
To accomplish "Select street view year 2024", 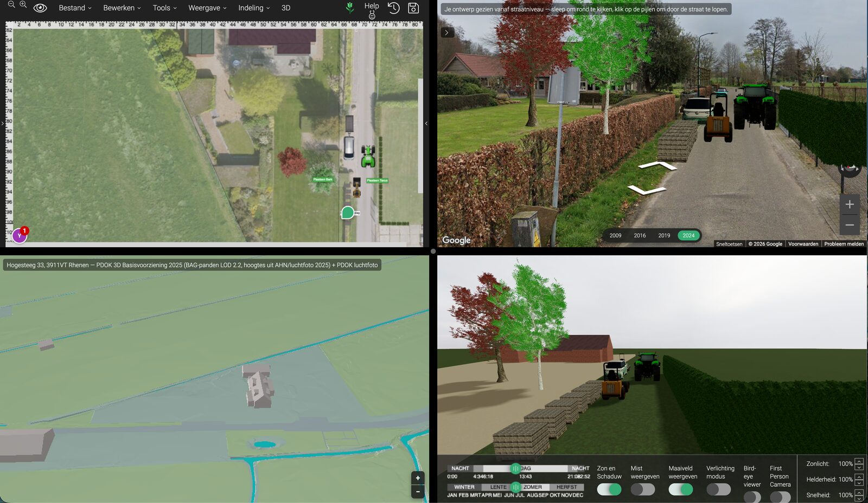I will click(688, 236).
